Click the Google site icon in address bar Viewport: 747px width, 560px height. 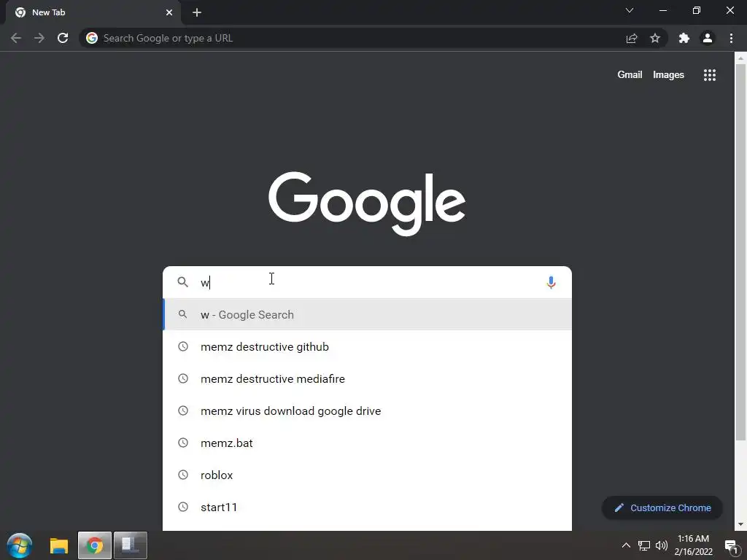(x=92, y=38)
